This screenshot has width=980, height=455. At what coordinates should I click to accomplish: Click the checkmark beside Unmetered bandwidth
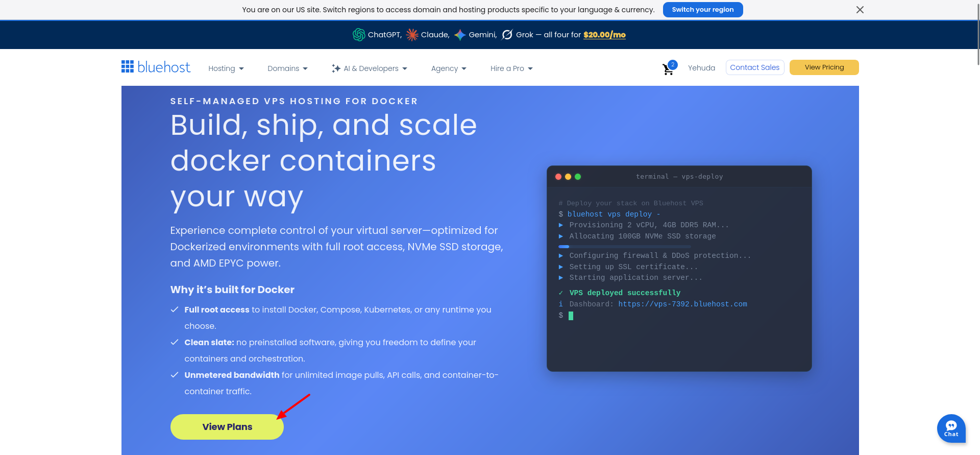tap(175, 375)
